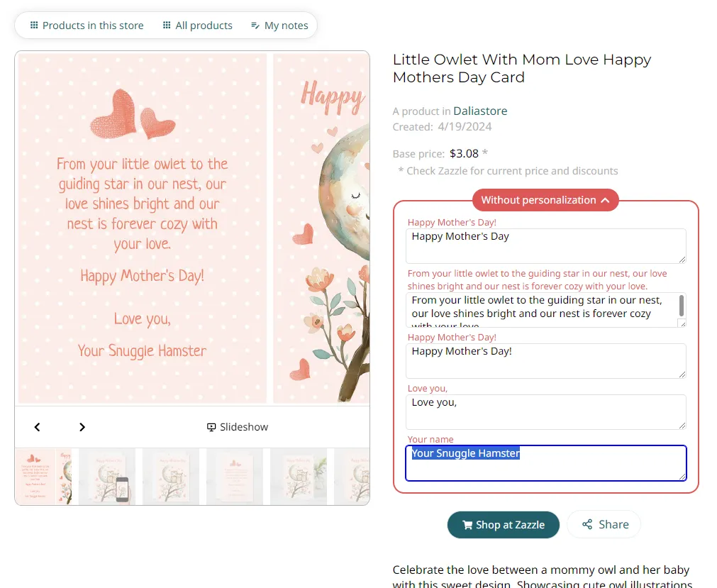Select the first thumbnail showing the inside message

[43, 477]
